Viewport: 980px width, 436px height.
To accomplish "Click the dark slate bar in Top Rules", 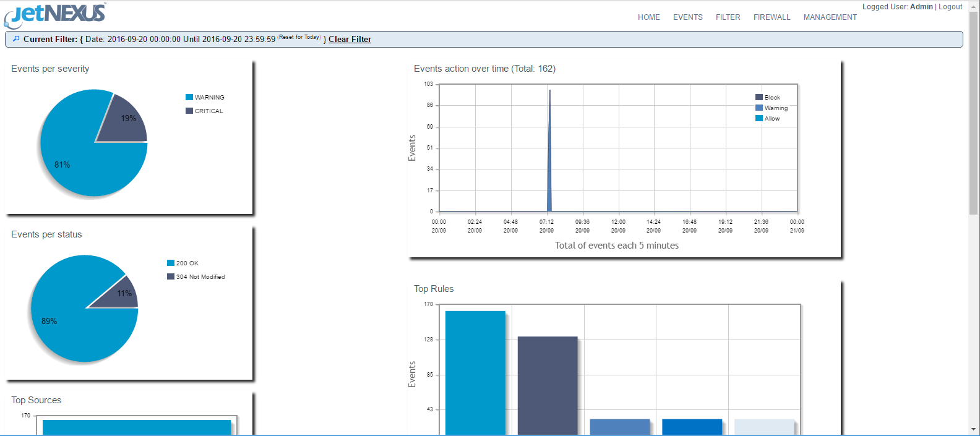I will pyautogui.click(x=548, y=385).
